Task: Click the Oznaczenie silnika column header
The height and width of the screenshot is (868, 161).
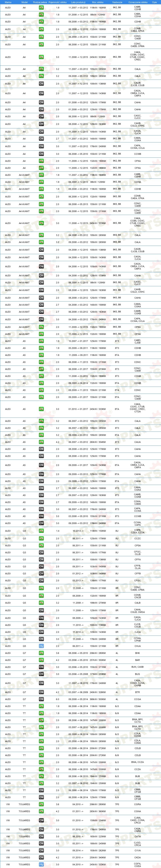Action: [138, 2]
